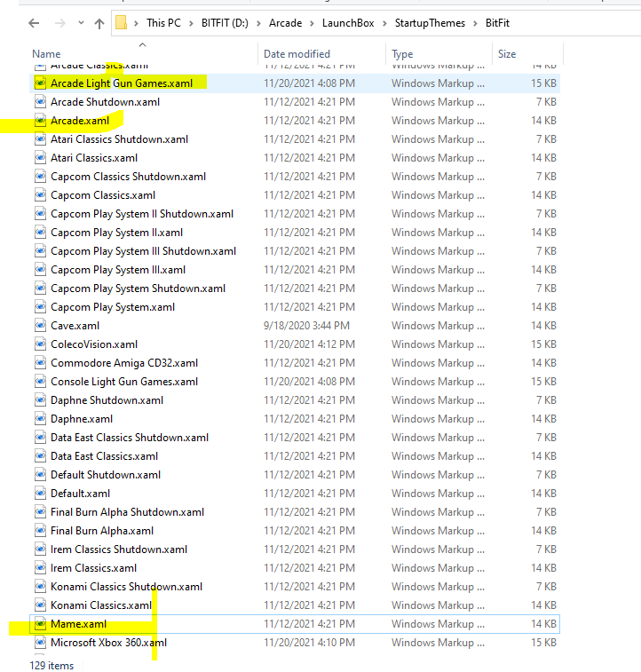Screen dimensions: 641x672
Task: Click icon of Daphne.xaml
Action: click(x=40, y=419)
